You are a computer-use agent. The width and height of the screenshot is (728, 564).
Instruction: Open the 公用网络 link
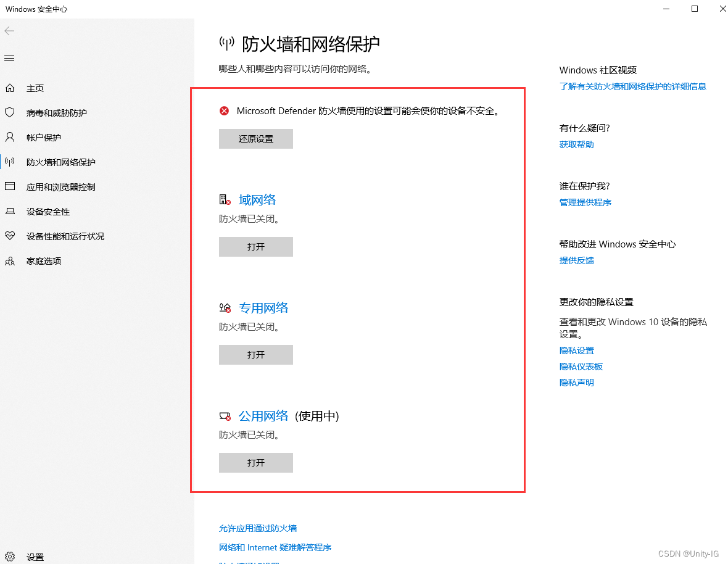pyautogui.click(x=263, y=416)
